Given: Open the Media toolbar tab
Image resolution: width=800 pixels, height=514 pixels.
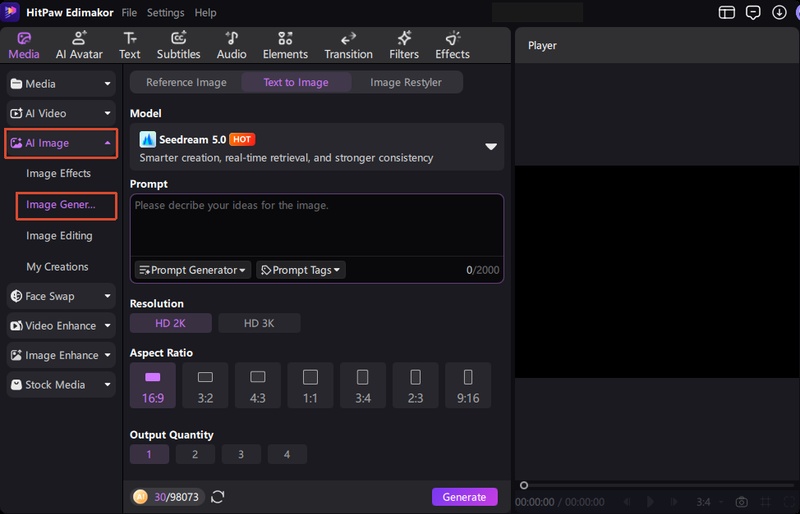Looking at the screenshot, I should click(23, 45).
